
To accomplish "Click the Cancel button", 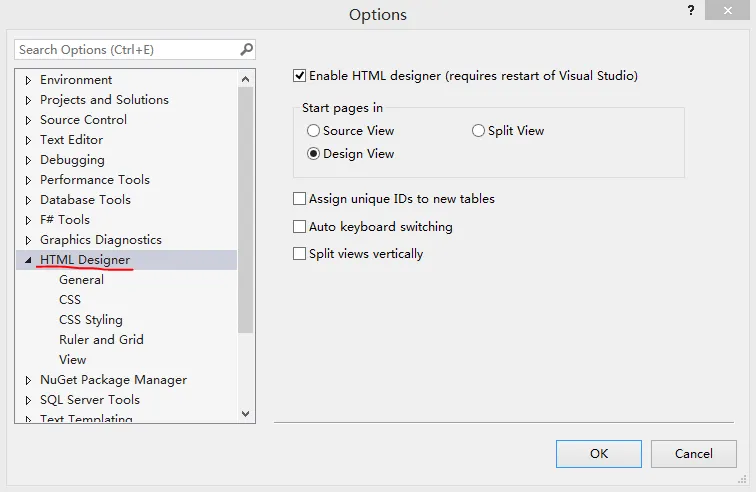I will click(x=693, y=453).
